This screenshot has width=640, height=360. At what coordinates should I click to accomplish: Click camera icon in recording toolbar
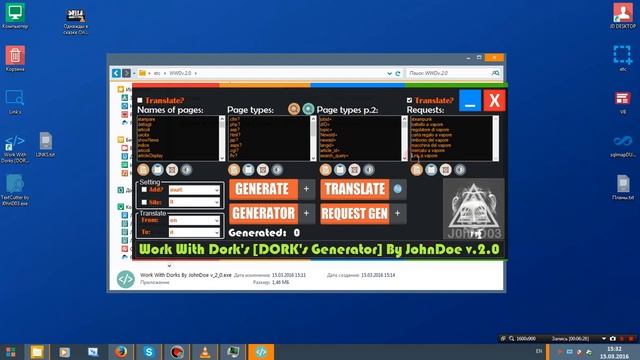[x=613, y=339]
